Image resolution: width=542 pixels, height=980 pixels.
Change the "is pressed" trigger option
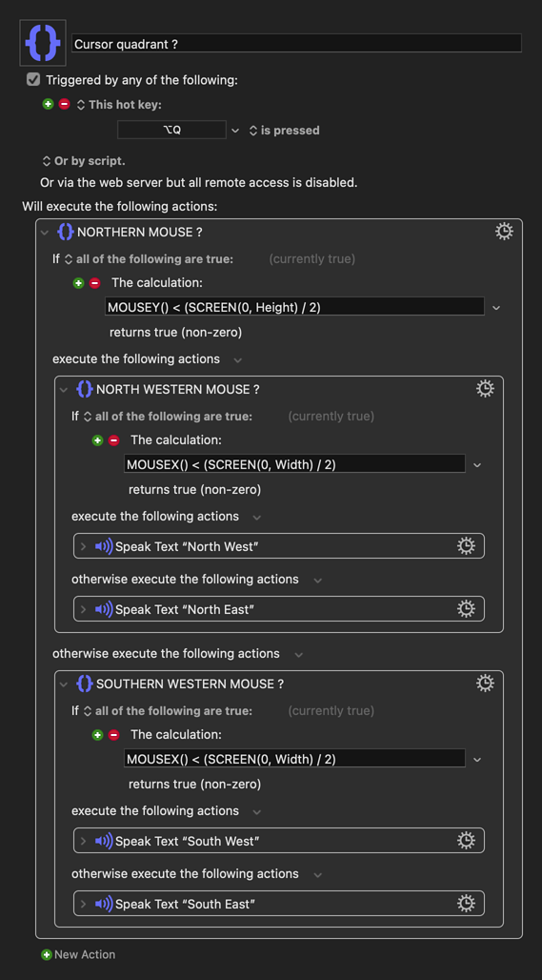pos(285,131)
